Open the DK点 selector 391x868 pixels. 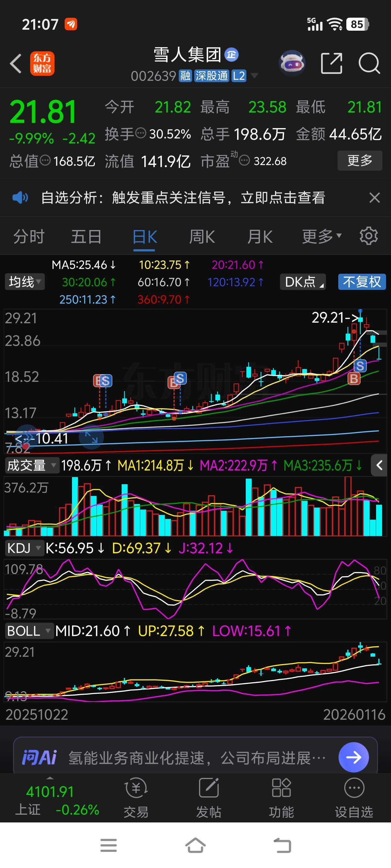pyautogui.click(x=303, y=282)
